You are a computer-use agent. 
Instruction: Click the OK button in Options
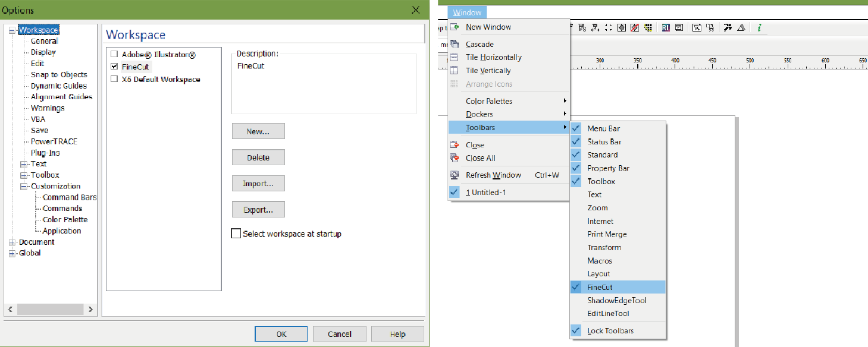[x=281, y=334]
